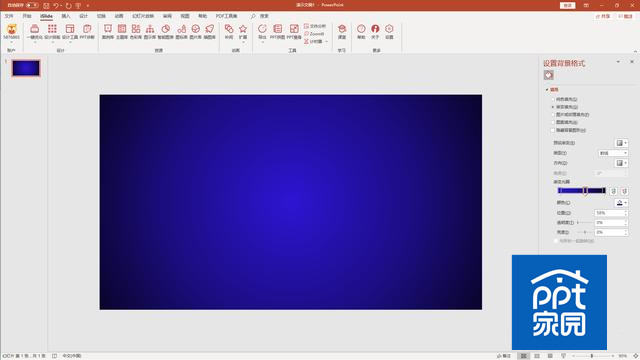Switch to the 插入 Insert tab
Screen dimensions: 640x360
[66, 16]
